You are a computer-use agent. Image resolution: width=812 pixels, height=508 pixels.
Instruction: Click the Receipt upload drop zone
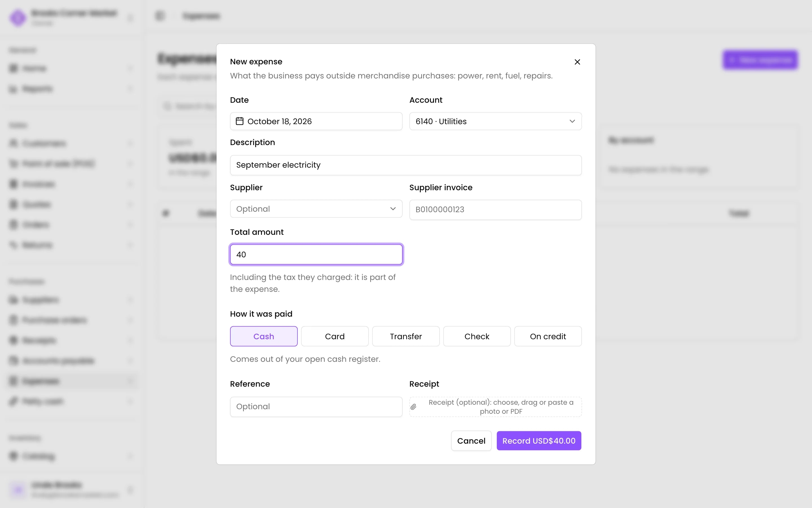[495, 407]
